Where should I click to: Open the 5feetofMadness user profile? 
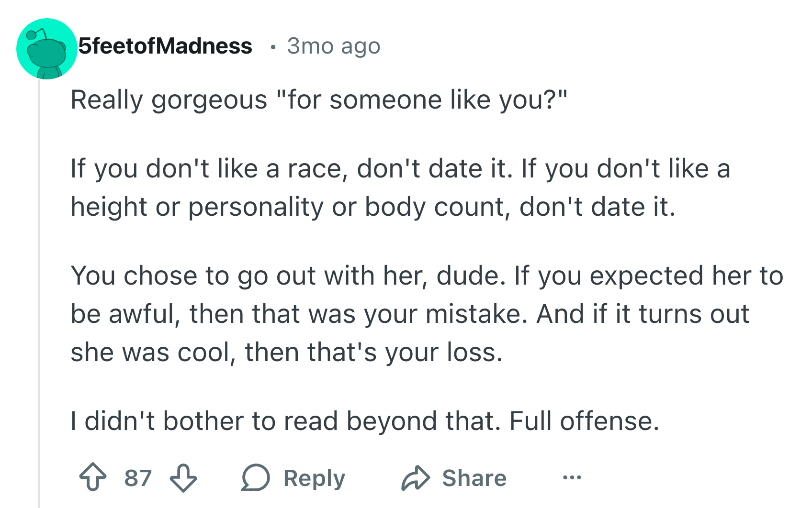[165, 46]
